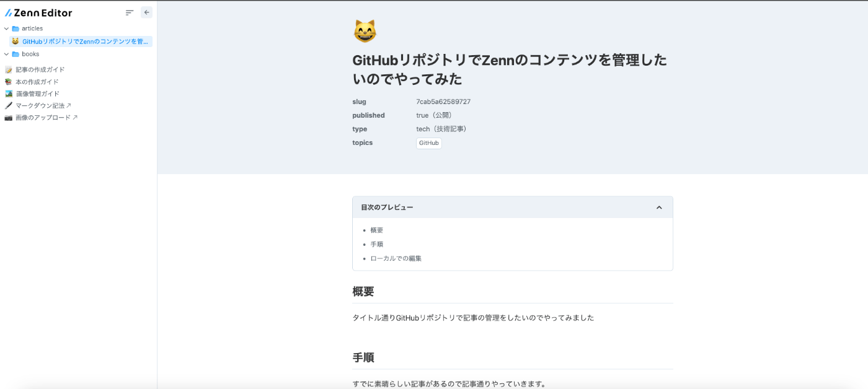Screen dimensions: 868x389
Task: Click books icon next to 本の作成ガイド
Action: coord(9,82)
